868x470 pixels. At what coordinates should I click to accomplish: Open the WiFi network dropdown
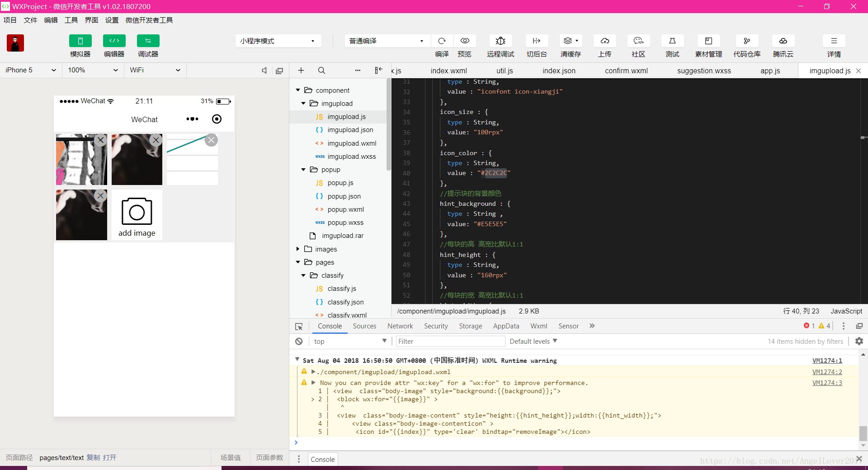[155, 70]
